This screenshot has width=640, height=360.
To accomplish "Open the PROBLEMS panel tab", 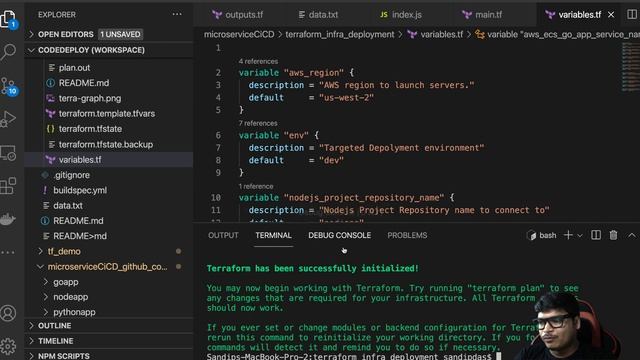I will coord(407,236).
